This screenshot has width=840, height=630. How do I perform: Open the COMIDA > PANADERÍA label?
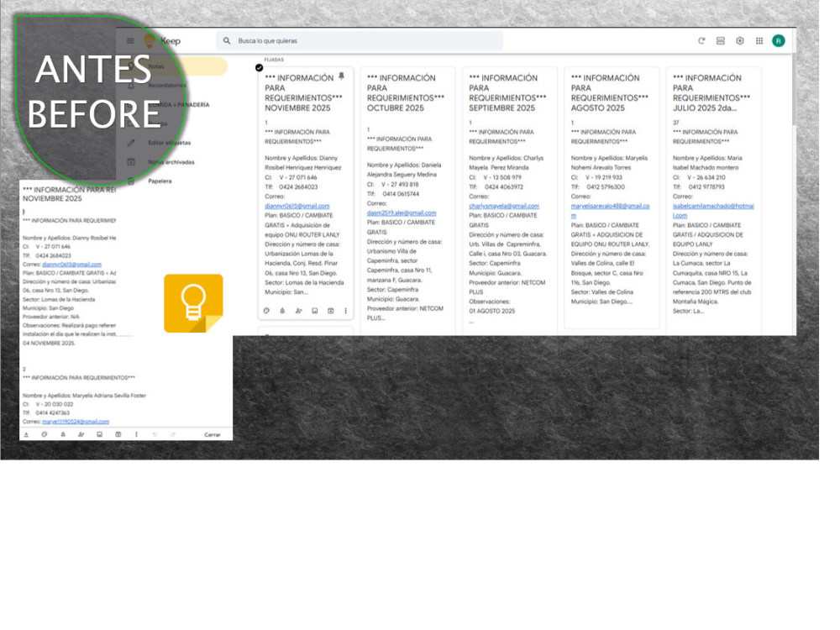[x=178, y=104]
